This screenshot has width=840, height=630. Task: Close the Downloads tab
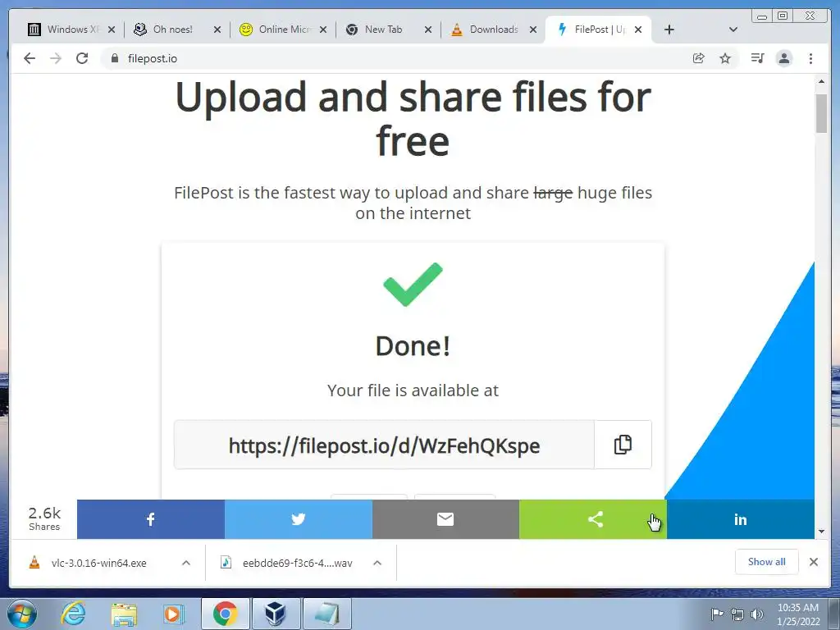tap(533, 30)
